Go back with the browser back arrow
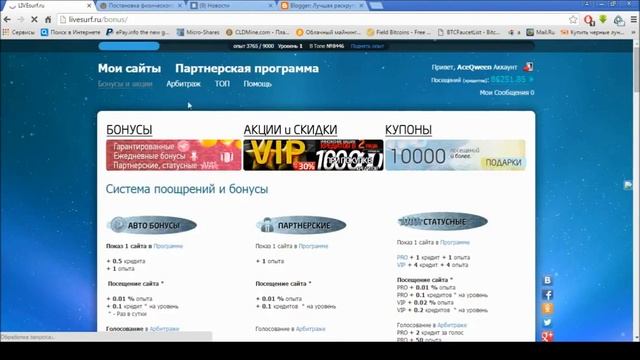 [7, 20]
